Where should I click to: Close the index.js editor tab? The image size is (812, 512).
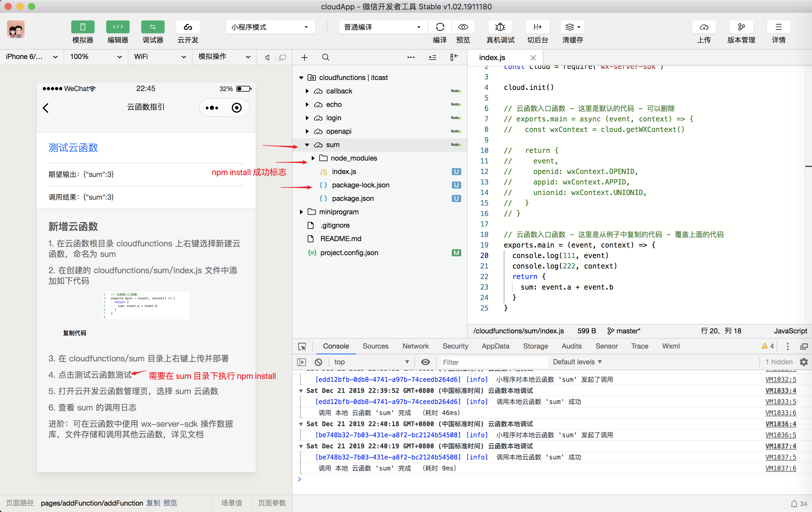(x=533, y=58)
